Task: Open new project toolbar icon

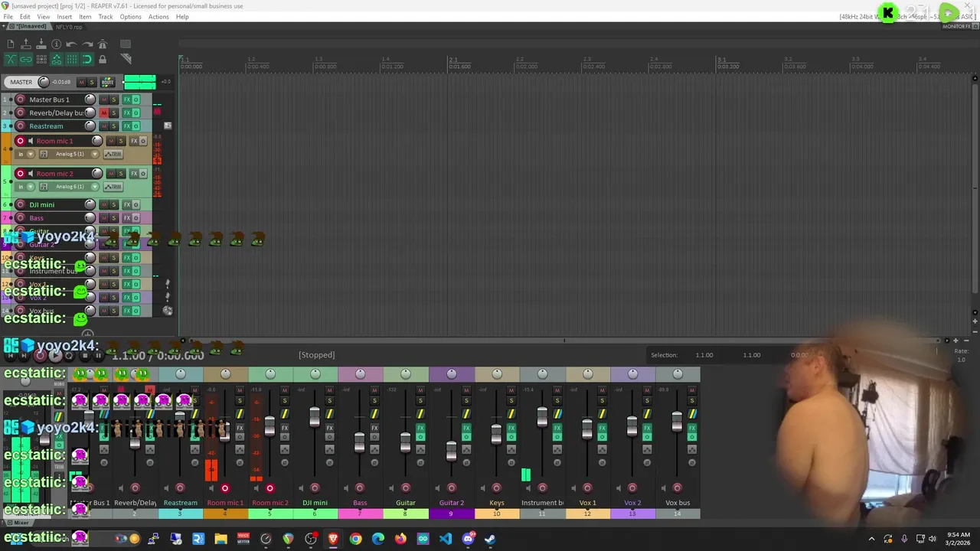Action: [x=11, y=44]
